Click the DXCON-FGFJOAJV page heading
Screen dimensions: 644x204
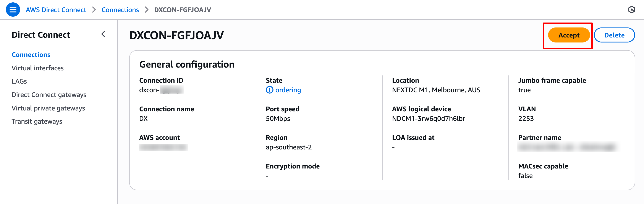point(176,35)
